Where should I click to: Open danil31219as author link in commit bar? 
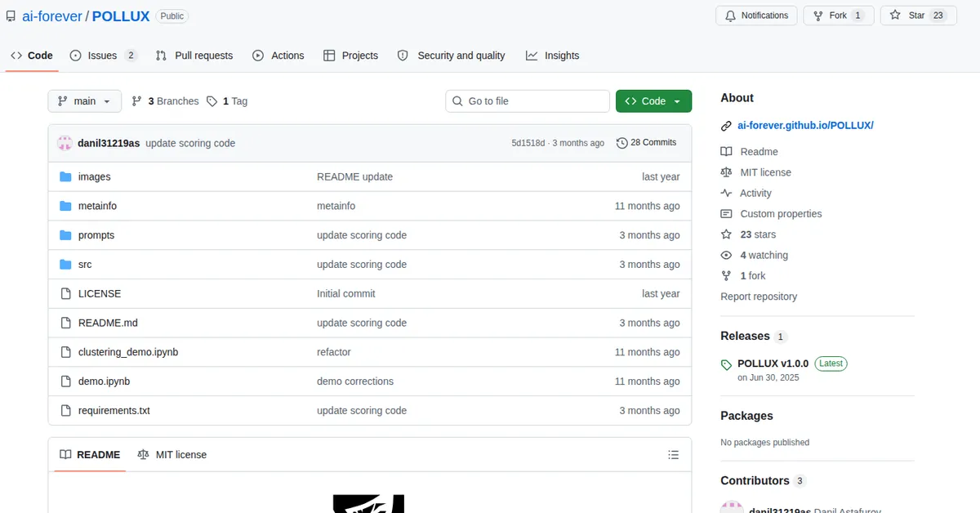point(109,143)
